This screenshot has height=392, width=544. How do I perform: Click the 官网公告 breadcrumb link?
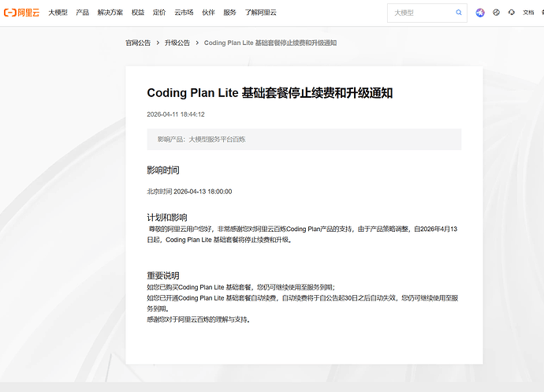pyautogui.click(x=138, y=43)
